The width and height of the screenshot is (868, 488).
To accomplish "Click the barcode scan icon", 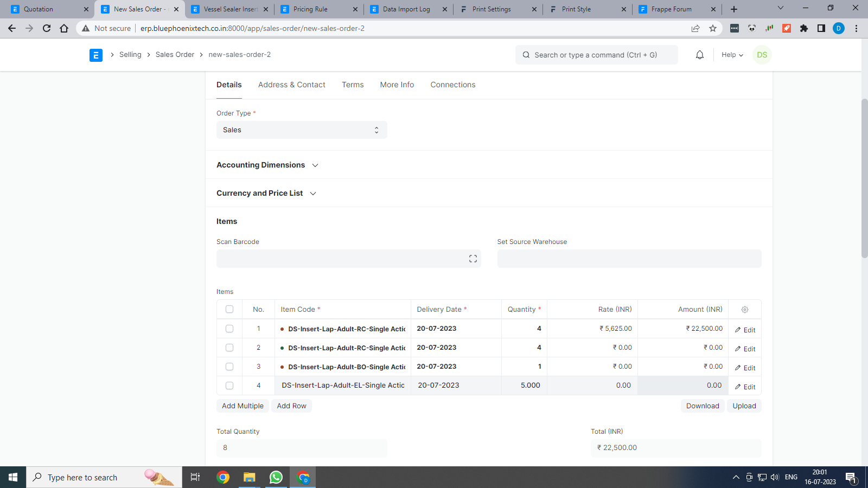I will (473, 259).
